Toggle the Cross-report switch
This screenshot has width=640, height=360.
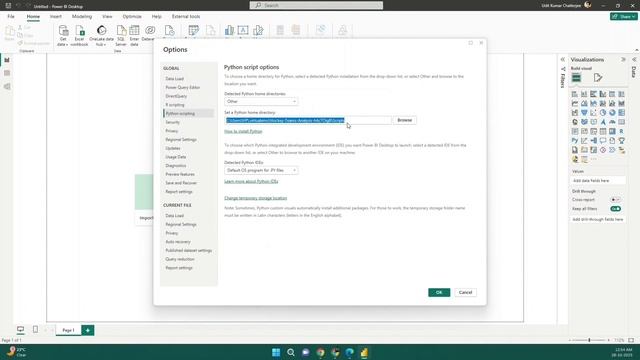[x=616, y=200]
